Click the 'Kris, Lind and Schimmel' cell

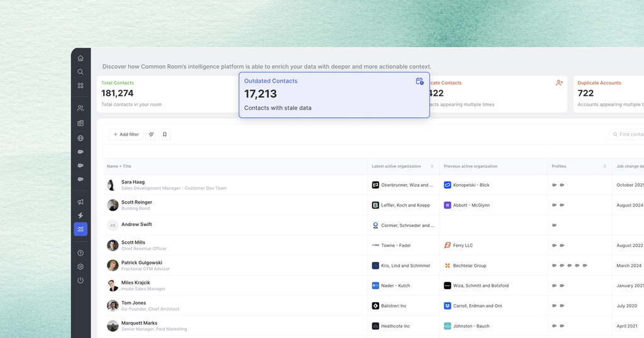tap(403, 265)
